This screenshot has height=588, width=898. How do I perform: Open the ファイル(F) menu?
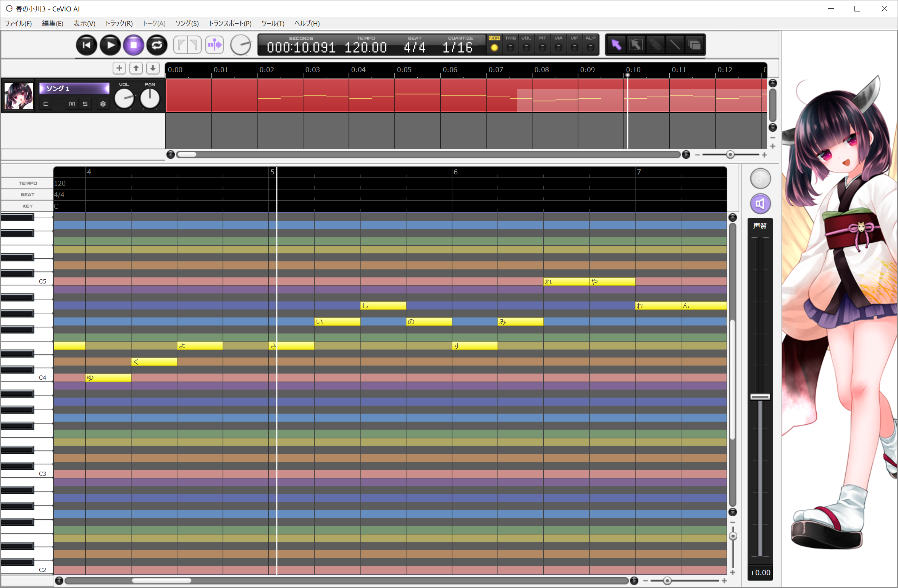[x=18, y=23]
